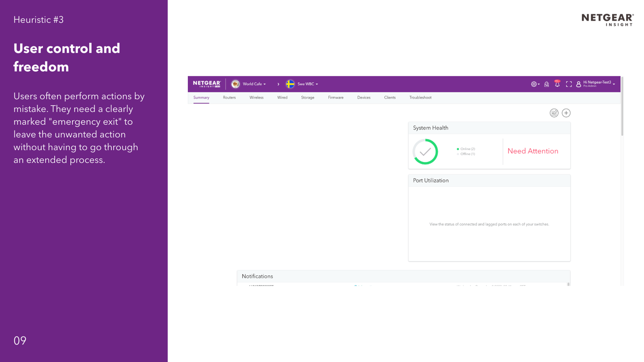
Task: Open the Wired tab
Action: point(282,97)
